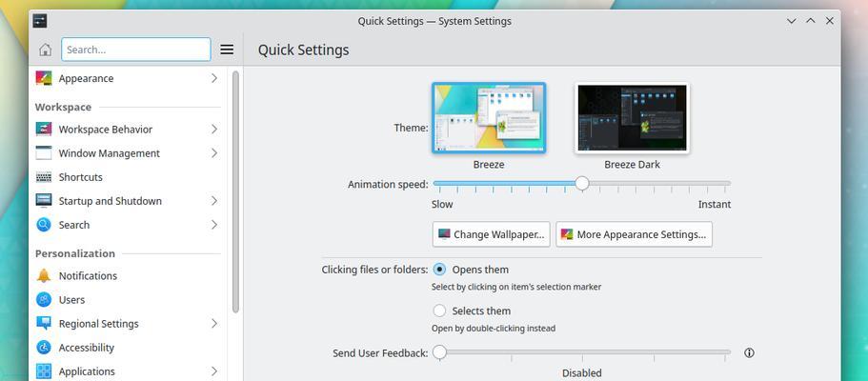Click More Appearance Settings button
868x381 pixels.
(x=634, y=234)
